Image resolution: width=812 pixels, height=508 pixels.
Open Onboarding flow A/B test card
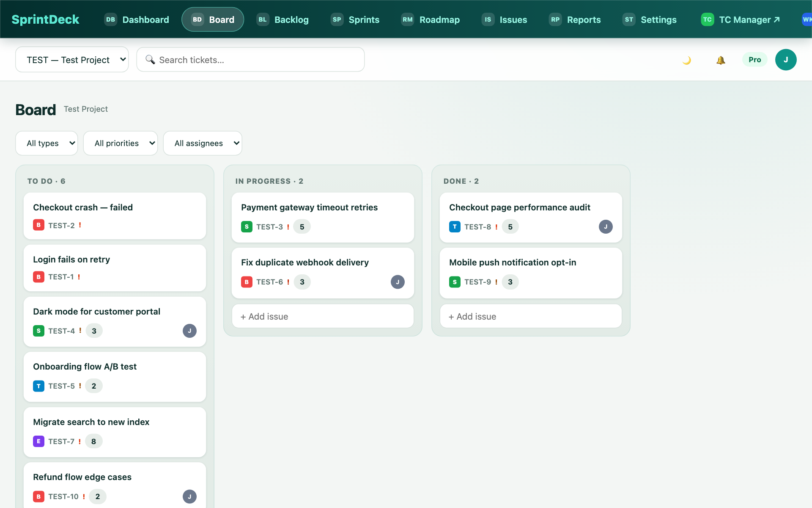[x=115, y=377]
